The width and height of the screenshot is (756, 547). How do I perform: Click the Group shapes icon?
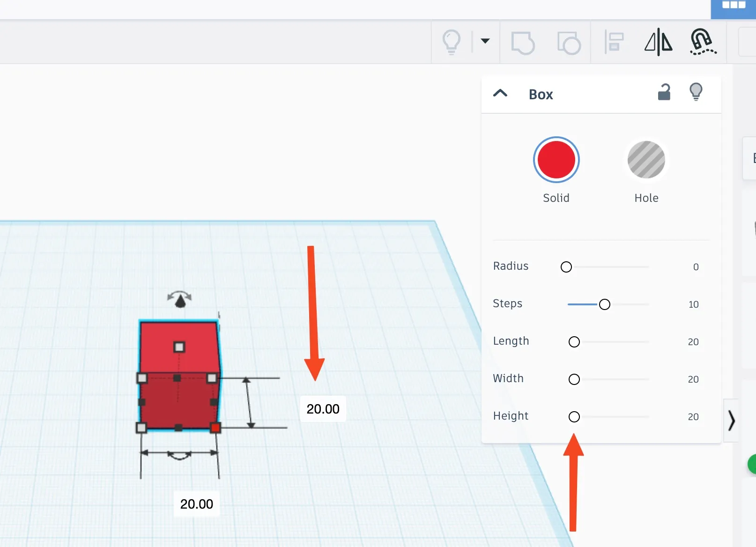click(523, 43)
